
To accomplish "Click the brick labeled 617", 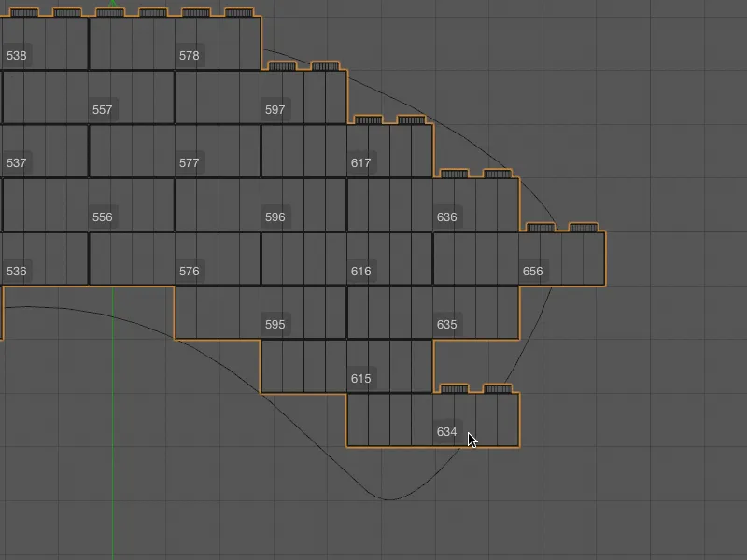I will (360, 163).
